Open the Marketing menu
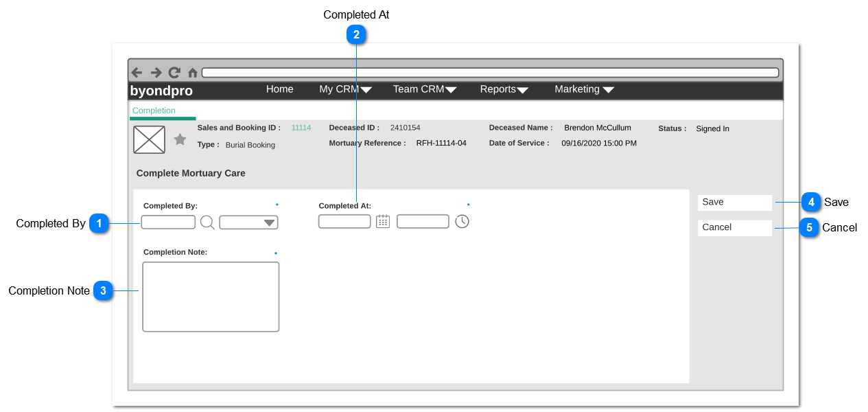 (584, 89)
